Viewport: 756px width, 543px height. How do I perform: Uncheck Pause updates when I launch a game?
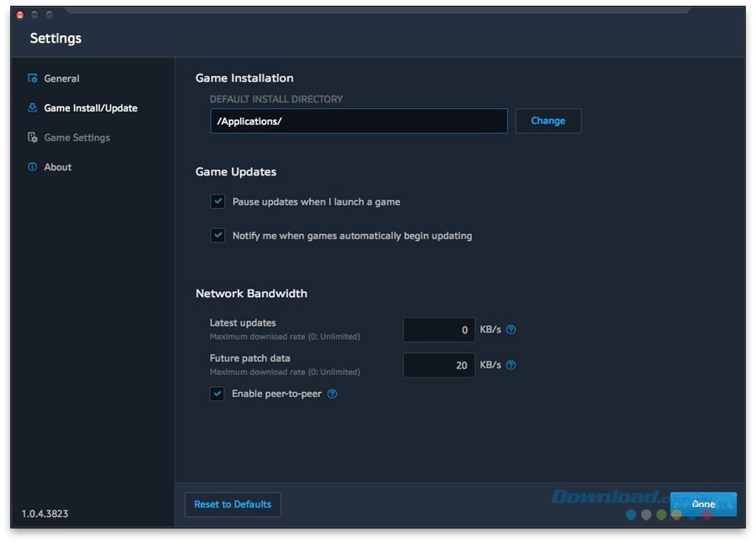(x=218, y=201)
